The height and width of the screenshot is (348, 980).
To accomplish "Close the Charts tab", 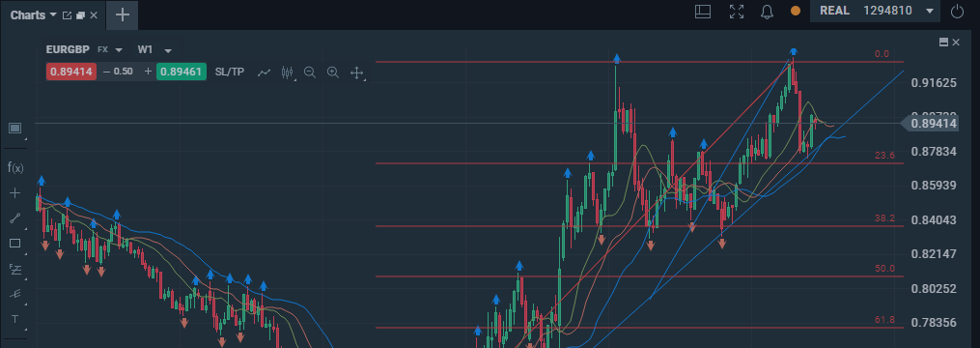I will coord(94,15).
